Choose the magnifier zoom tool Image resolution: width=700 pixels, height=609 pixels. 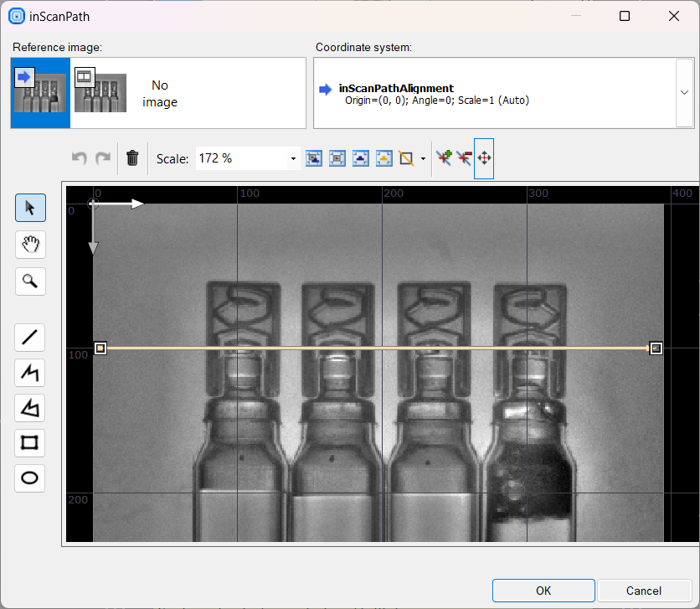tap(30, 281)
